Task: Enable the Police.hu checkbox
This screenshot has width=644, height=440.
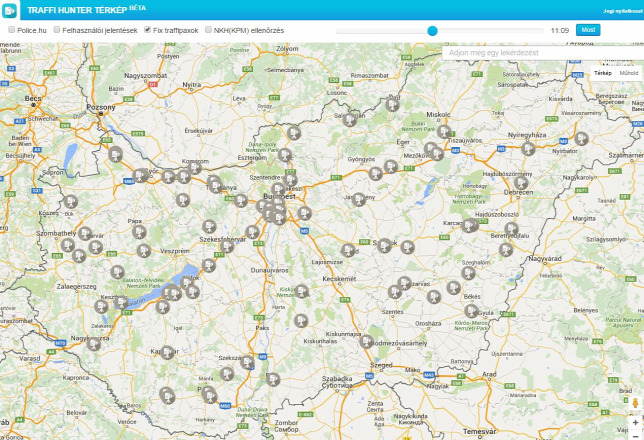Action: click(x=12, y=30)
